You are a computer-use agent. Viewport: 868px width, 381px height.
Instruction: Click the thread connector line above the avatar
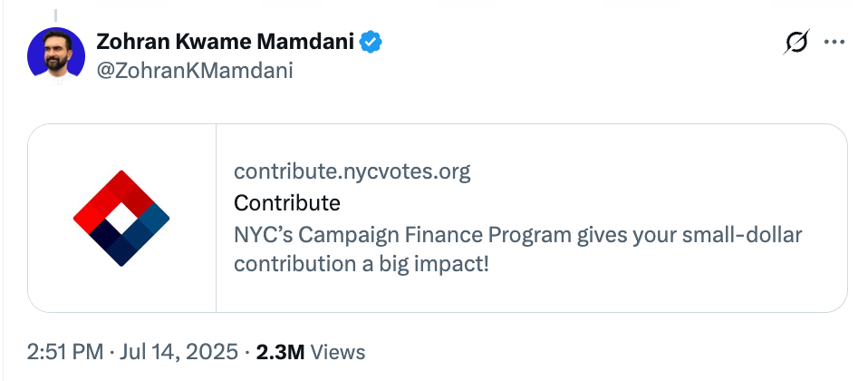[55, 15]
